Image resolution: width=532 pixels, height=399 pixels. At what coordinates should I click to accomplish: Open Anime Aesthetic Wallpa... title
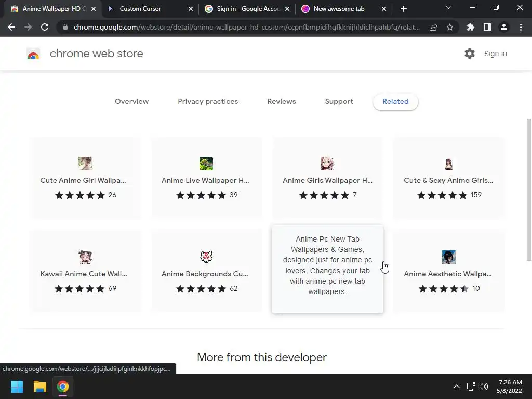tap(448, 274)
